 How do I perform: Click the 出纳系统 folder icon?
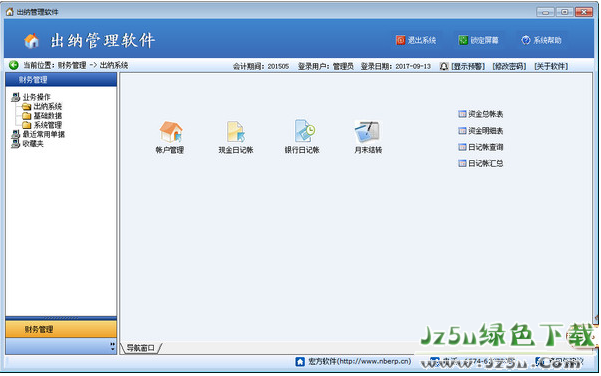point(26,106)
